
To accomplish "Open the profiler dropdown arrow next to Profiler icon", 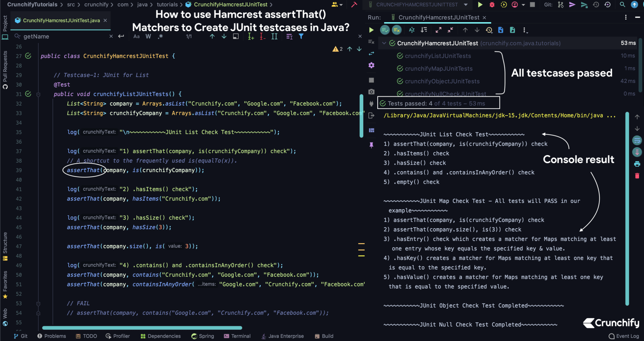I will (523, 4).
